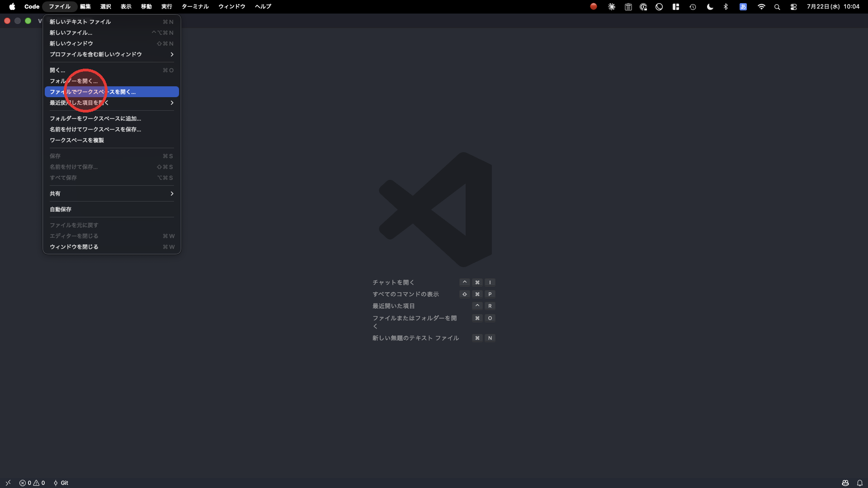Open Control Center icon
868x488 pixels.
793,7
